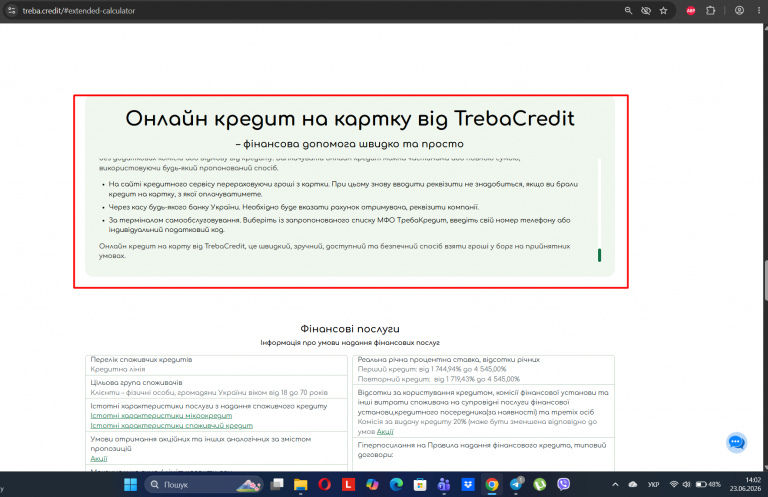
Task: Open Microsoft Edge from taskbar
Action: [396, 484]
